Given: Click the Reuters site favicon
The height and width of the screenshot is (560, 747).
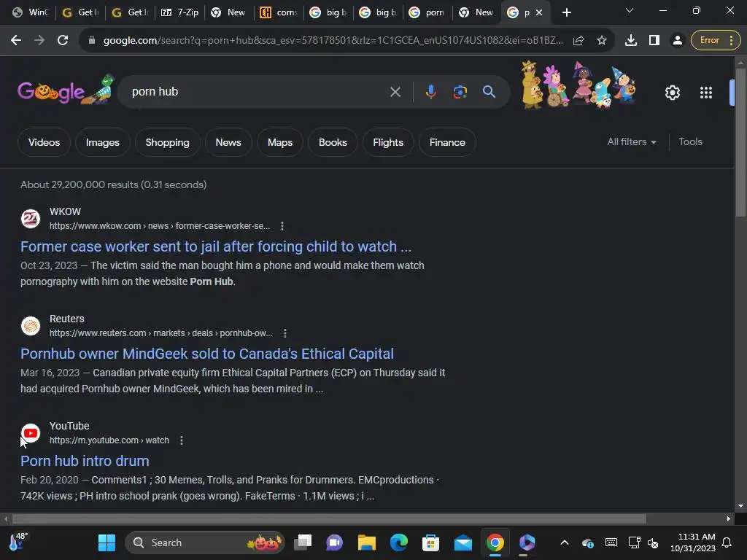Looking at the screenshot, I should (x=31, y=326).
